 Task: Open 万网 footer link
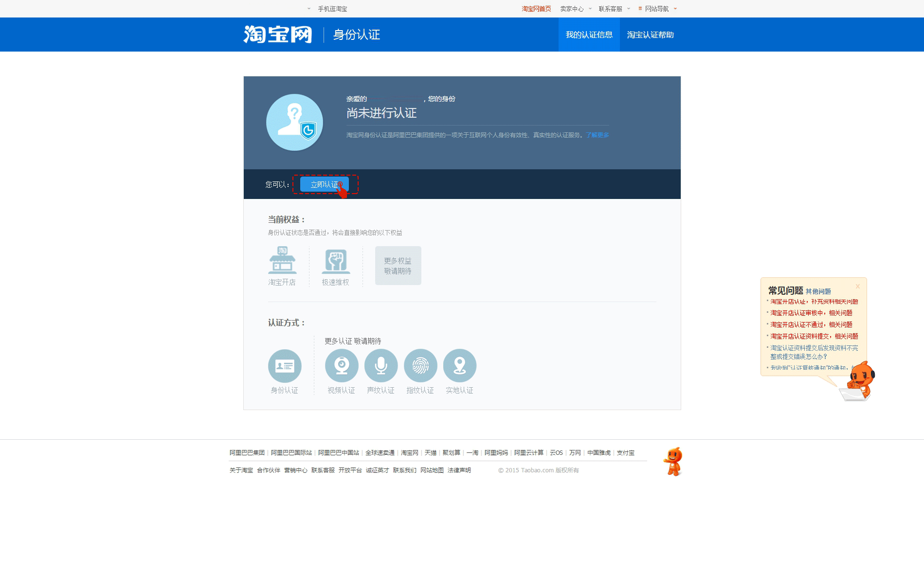(575, 452)
